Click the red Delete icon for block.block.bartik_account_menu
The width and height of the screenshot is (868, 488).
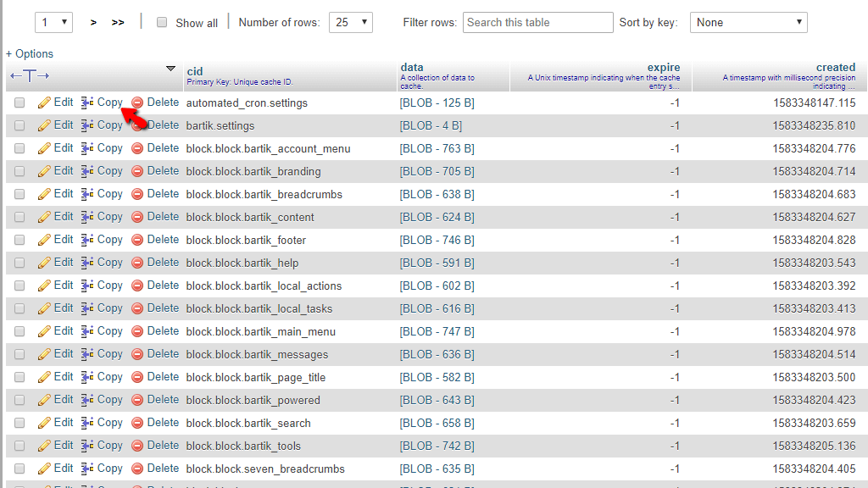click(x=137, y=148)
